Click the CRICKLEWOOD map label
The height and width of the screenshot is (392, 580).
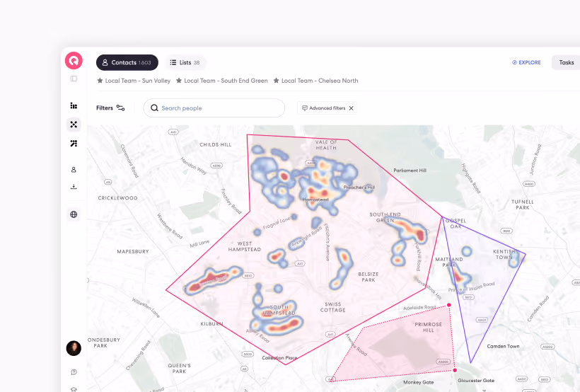point(117,198)
